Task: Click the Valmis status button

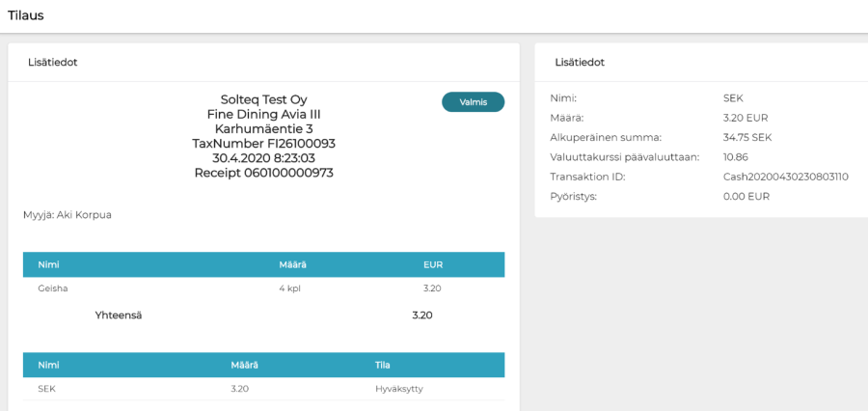Action: tap(473, 102)
